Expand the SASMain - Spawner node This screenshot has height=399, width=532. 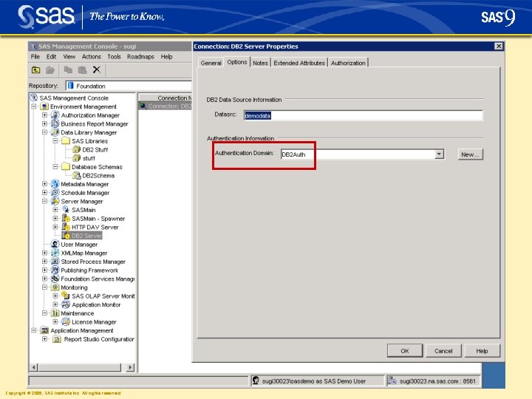point(55,219)
